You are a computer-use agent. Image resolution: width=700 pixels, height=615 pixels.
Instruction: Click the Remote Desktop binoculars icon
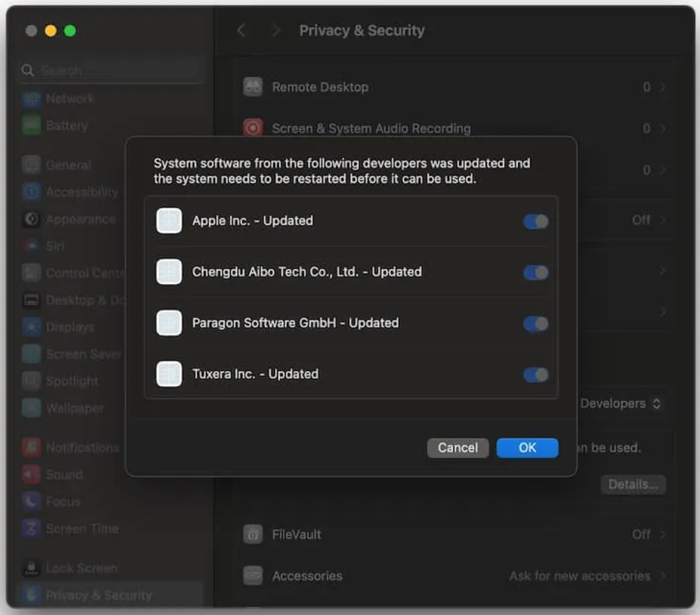point(253,87)
